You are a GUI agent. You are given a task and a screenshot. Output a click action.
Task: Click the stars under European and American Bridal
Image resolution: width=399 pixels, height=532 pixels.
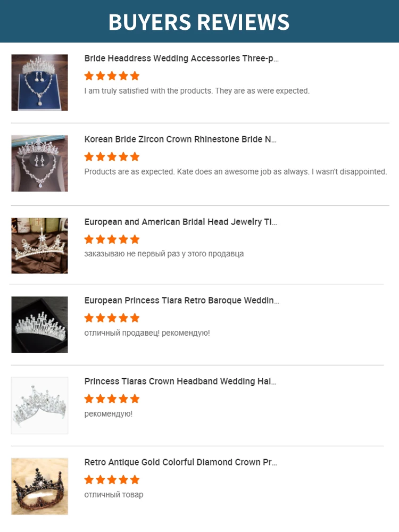coord(112,239)
